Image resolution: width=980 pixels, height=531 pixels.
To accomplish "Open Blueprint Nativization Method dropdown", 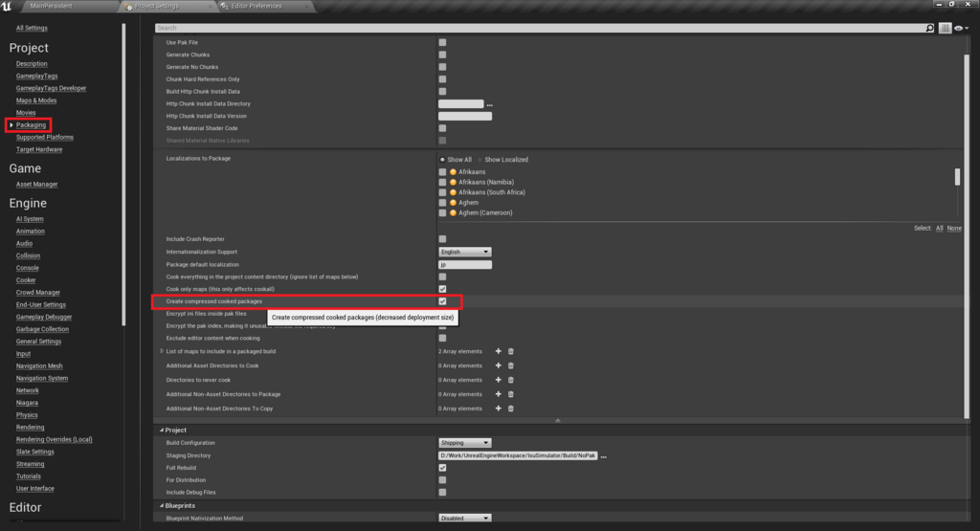I will (465, 519).
